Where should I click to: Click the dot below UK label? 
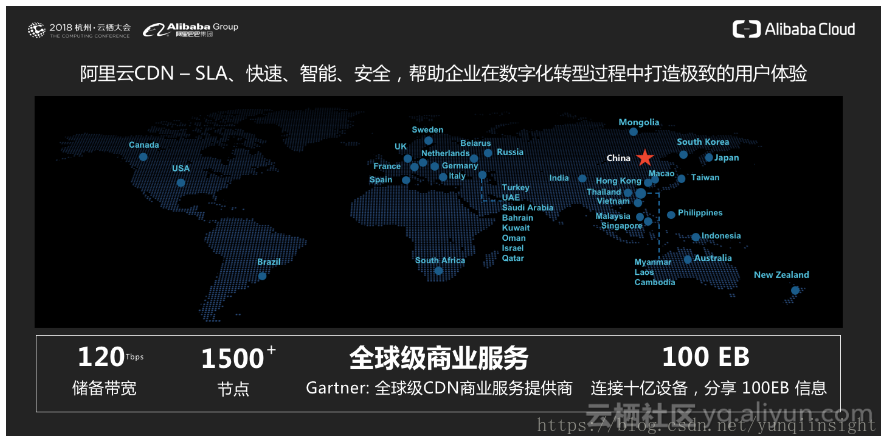pos(408,159)
